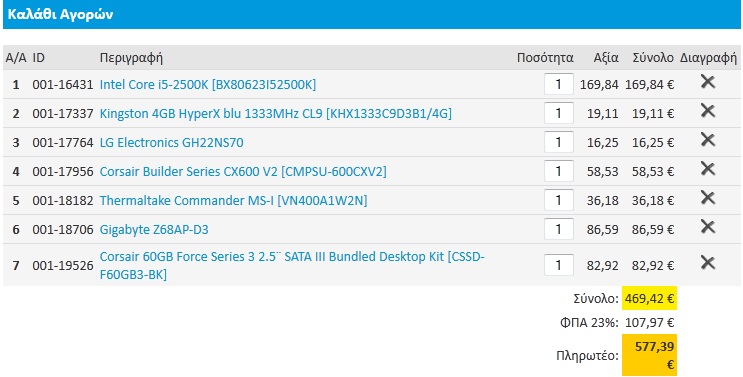
Task: Open the Kingston 4GB HyperX blu link
Action: pyautogui.click(x=275, y=114)
